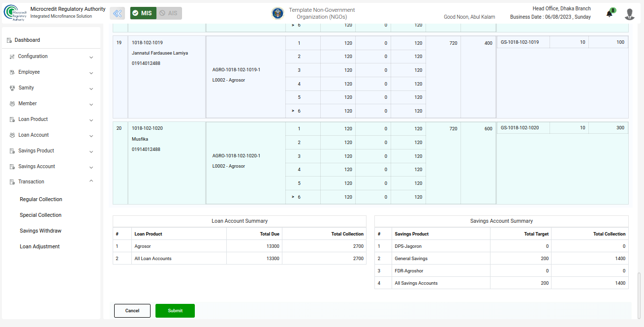Open notifications bell icon
644x327 pixels.
click(610, 14)
